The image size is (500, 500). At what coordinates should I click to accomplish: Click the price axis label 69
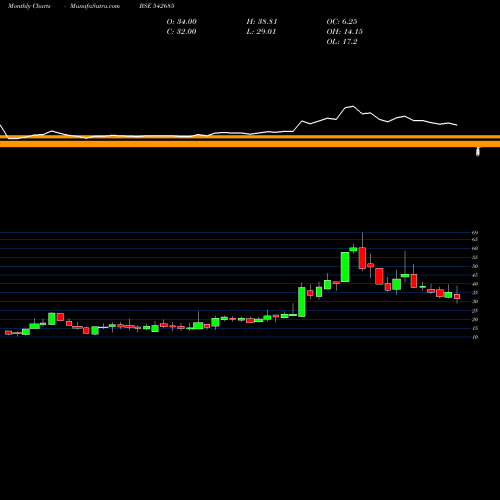click(475, 233)
